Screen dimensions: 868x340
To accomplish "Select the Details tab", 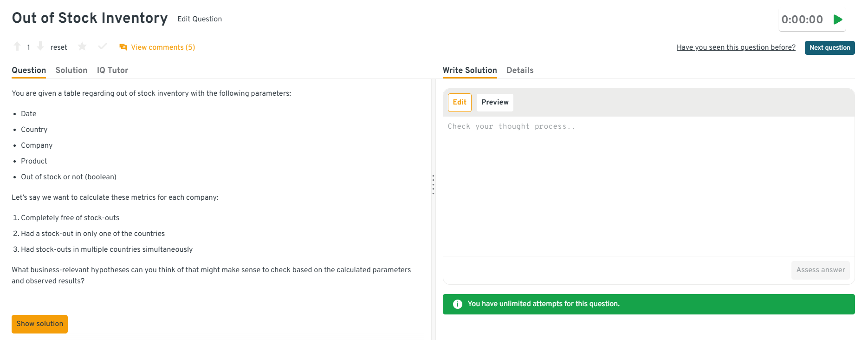I will [x=520, y=70].
